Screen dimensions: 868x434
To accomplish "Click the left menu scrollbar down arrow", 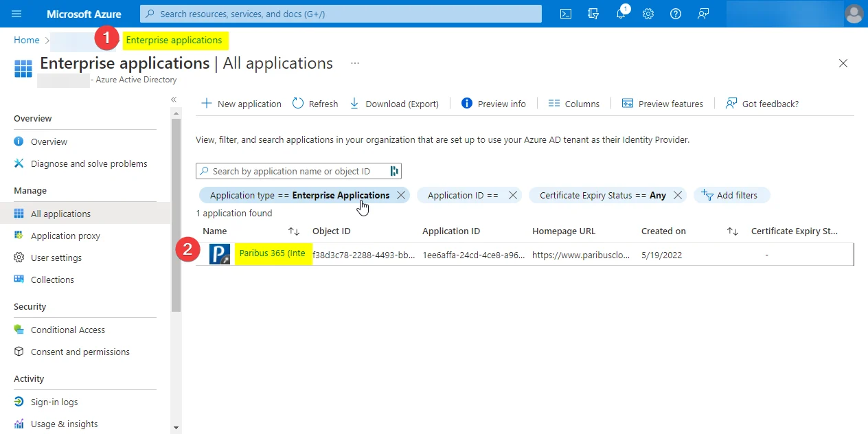I will pyautogui.click(x=176, y=428).
